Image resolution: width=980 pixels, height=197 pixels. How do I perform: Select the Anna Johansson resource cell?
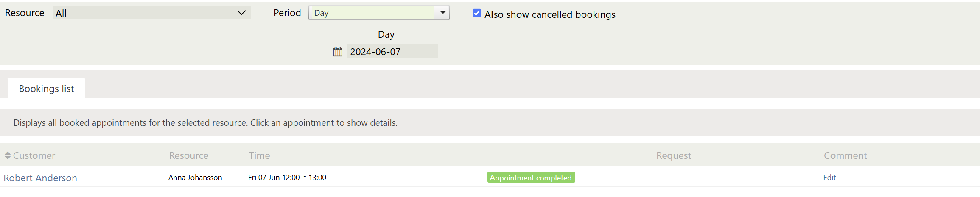pyautogui.click(x=195, y=178)
